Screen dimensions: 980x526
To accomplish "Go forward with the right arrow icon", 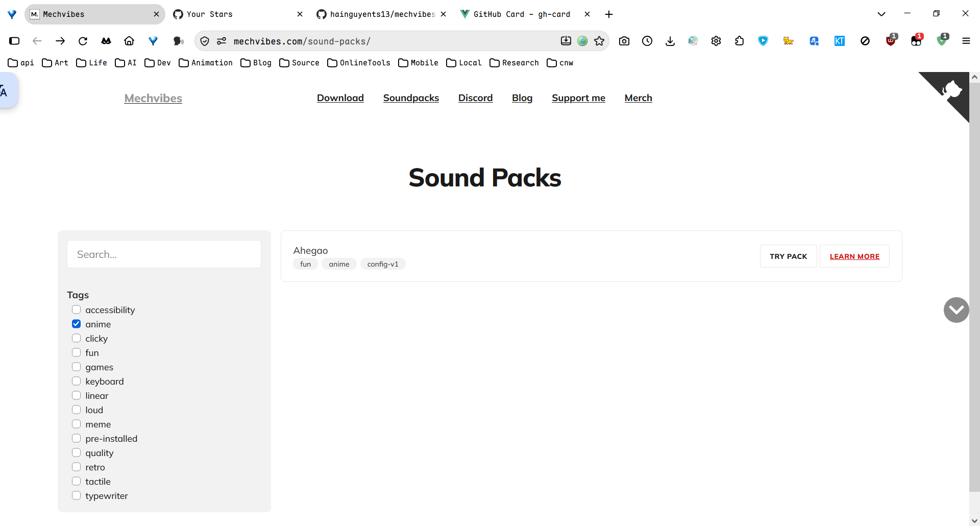I will click(x=60, y=41).
